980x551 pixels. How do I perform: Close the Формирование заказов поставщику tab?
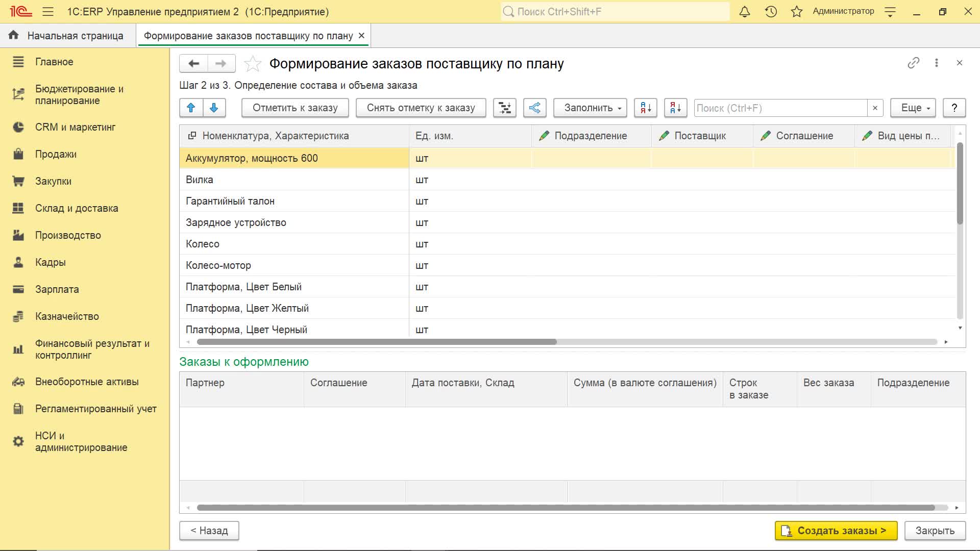point(361,36)
